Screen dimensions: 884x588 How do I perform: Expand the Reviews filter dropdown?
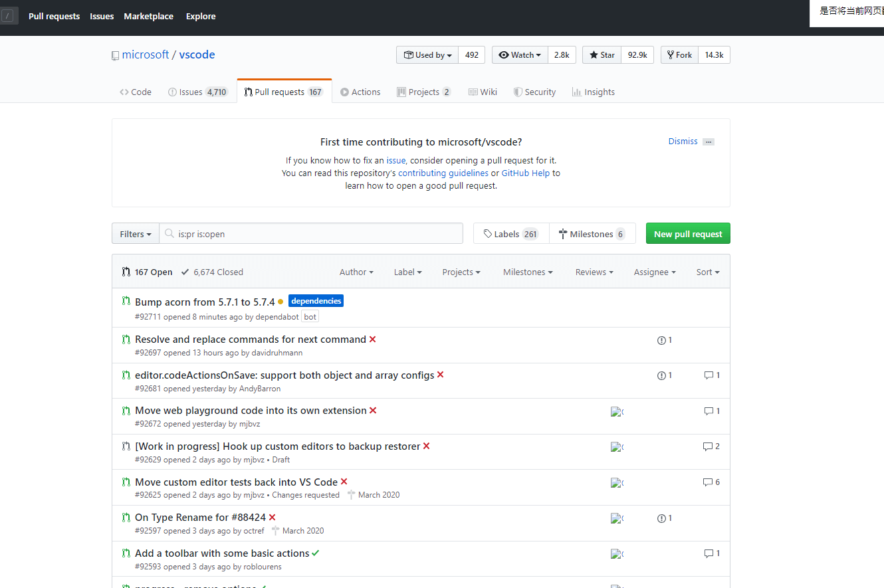tap(594, 272)
